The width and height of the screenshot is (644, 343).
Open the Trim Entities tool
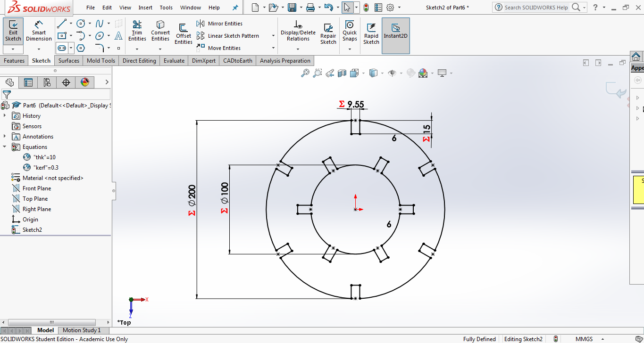pyautogui.click(x=137, y=31)
